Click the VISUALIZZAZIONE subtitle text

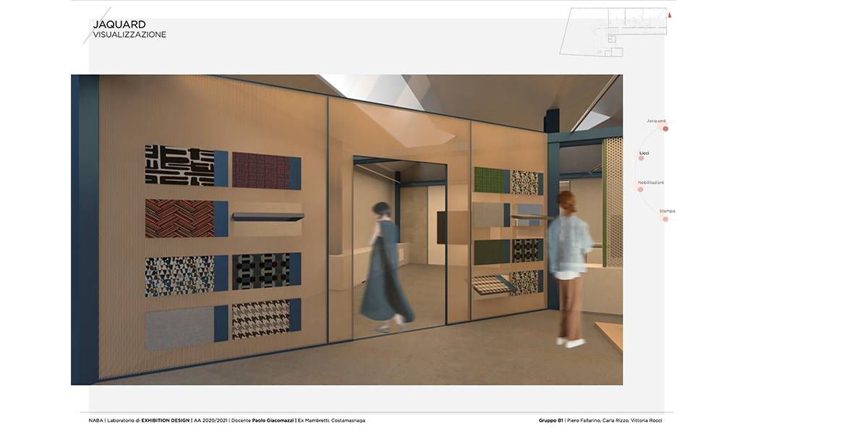pyautogui.click(x=129, y=35)
